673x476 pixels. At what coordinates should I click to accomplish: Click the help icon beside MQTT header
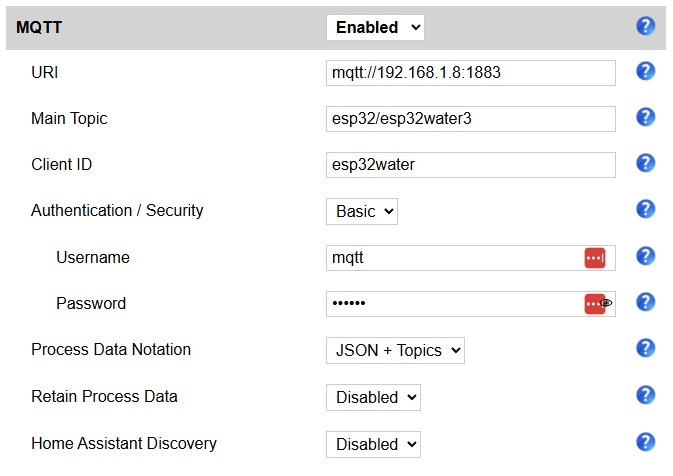coord(646,26)
